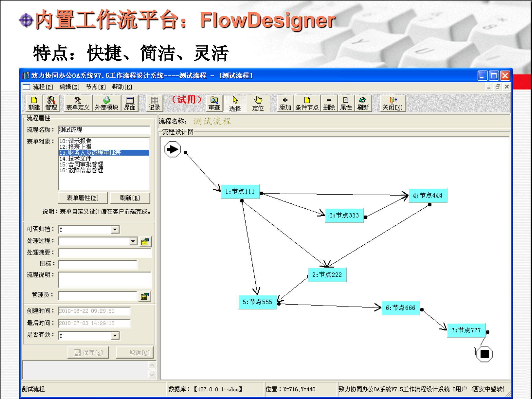Open the 节点[N] menu
The height and width of the screenshot is (399, 532).
[96, 87]
